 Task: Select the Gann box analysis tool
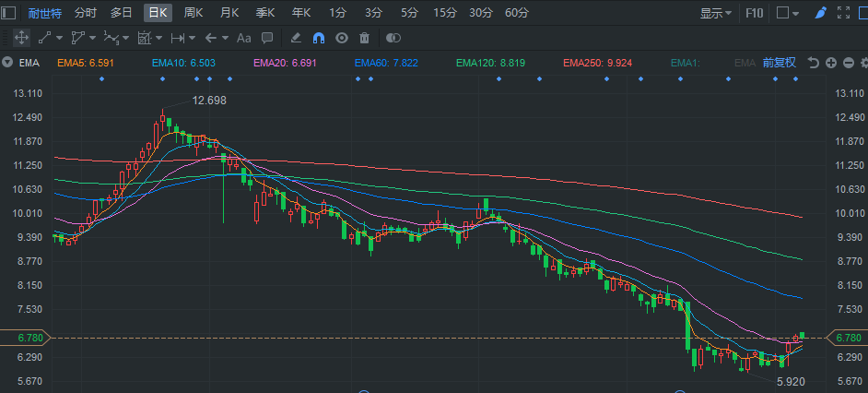pyautogui.click(x=145, y=38)
